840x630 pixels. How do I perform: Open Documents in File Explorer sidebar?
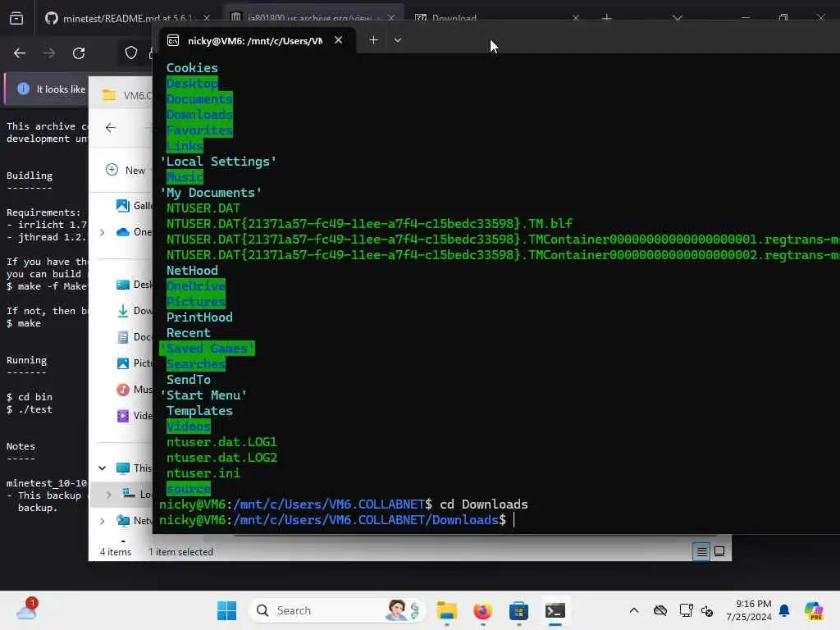134,337
